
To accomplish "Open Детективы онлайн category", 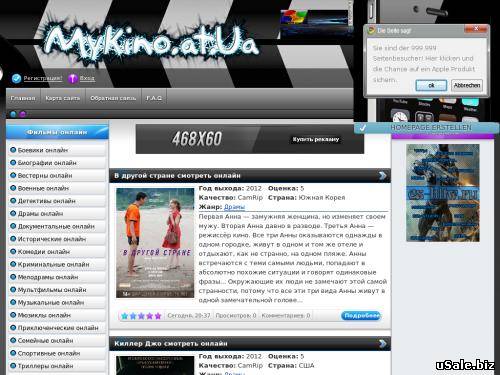I will pos(57,201).
